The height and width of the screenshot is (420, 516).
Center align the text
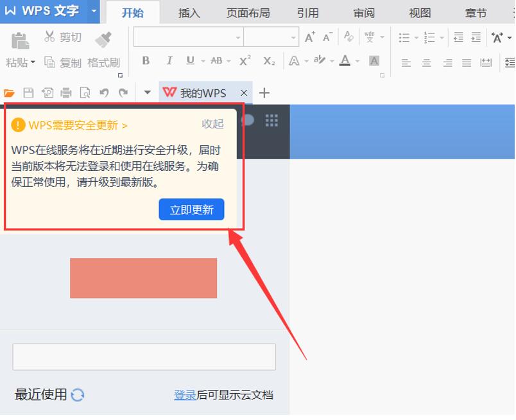point(427,62)
